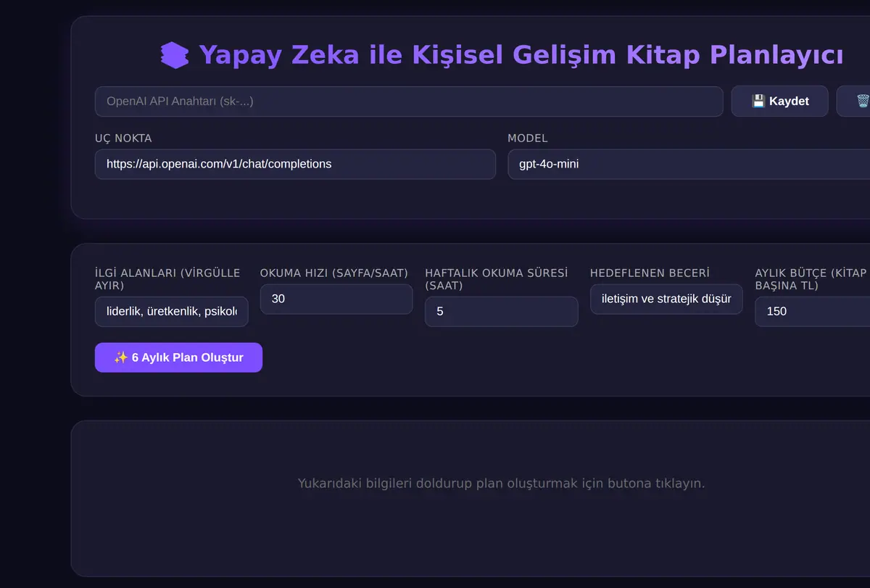Screen dimensions: 870x588
Task: Click the HAFTALIK OKUMA SÜRESİ label
Action: 497,279
